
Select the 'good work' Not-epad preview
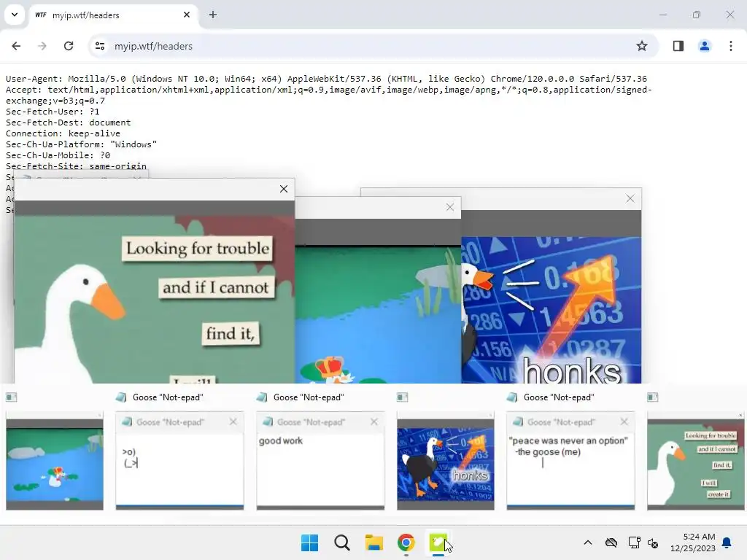(x=320, y=461)
